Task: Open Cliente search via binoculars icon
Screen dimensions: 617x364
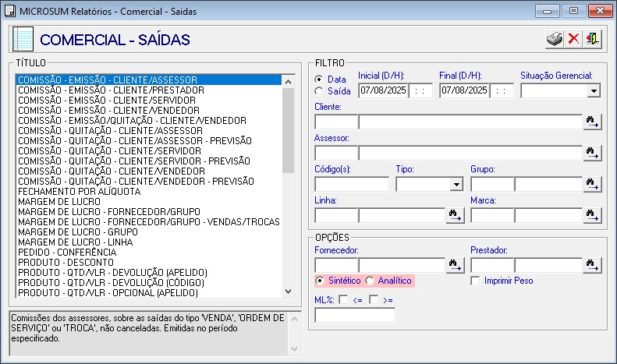Action: 592,122
